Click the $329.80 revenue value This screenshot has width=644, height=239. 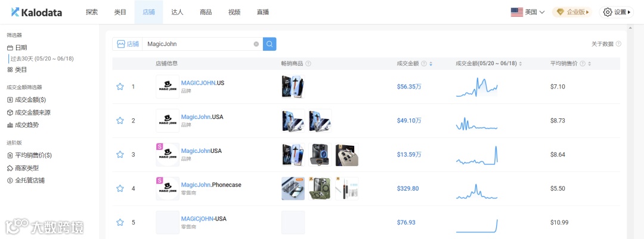point(408,188)
